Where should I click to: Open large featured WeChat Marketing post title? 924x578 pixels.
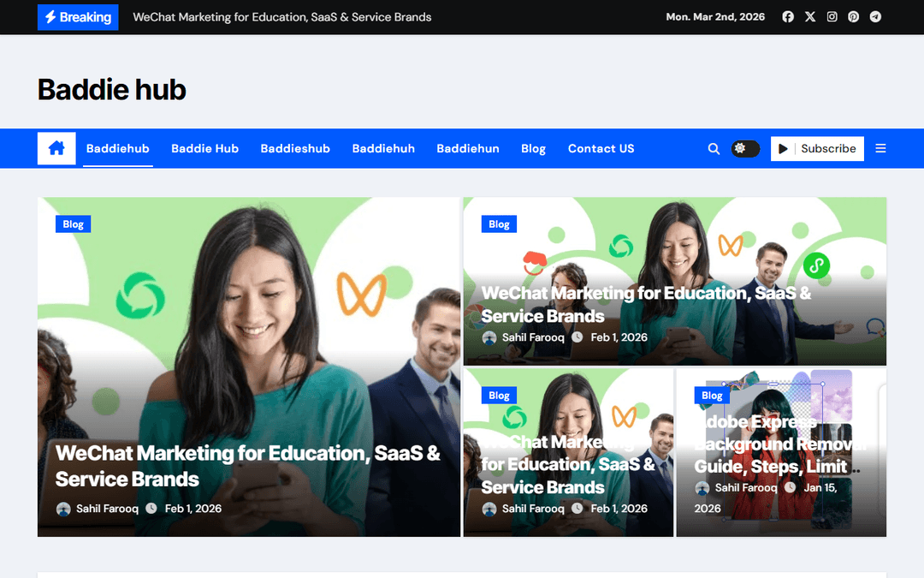click(248, 466)
